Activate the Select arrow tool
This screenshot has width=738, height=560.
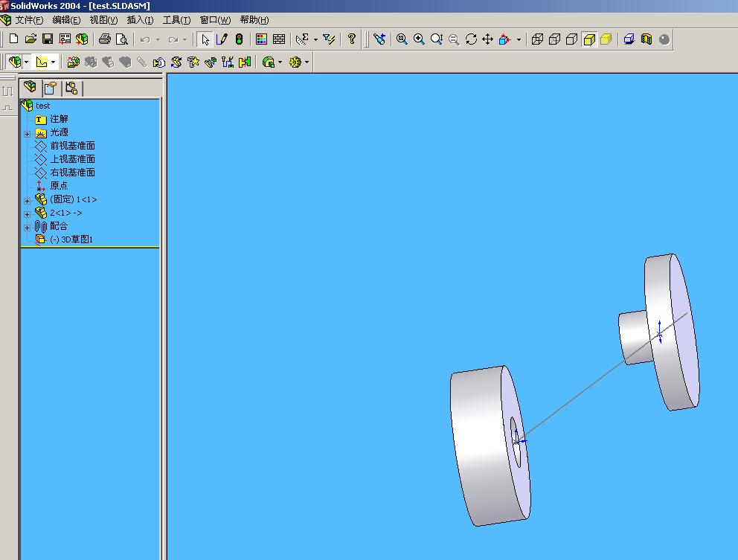tap(205, 39)
